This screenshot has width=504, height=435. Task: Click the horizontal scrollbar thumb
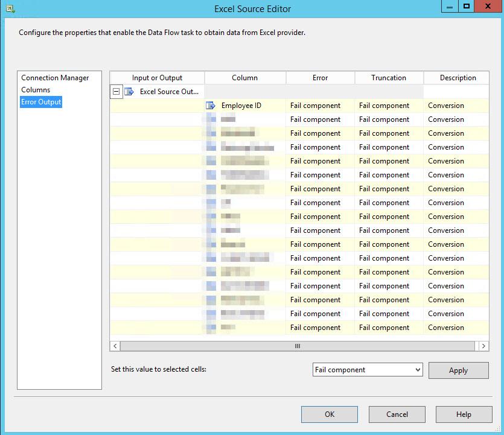(298, 346)
